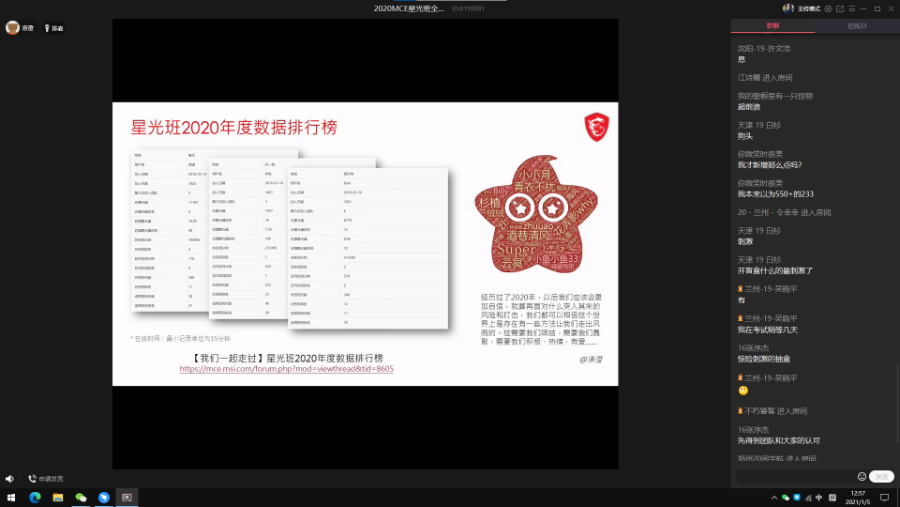Toggle the Chinese input language indicator
Image resolution: width=900 pixels, height=507 pixels.
pos(819,497)
